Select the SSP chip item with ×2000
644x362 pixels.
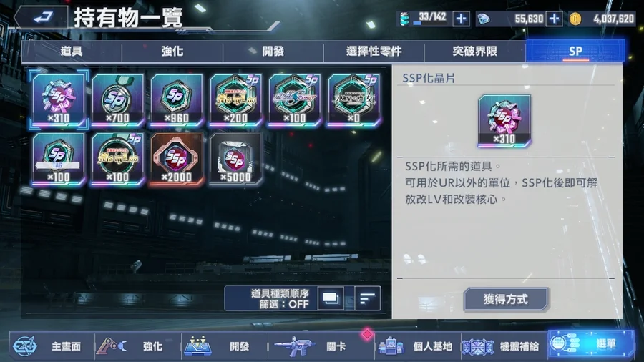pyautogui.click(x=177, y=159)
